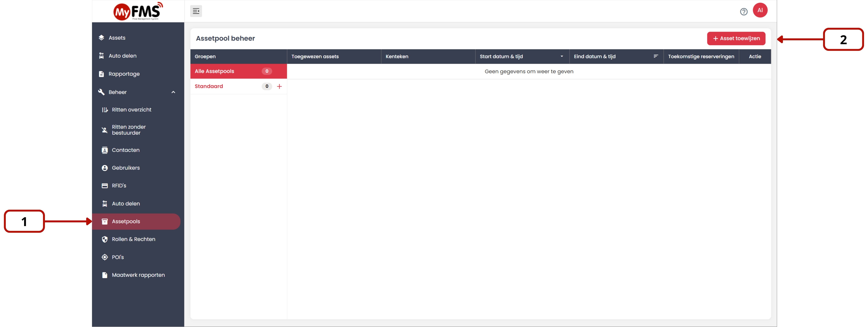Click Eind datum & tijd sort icon
Image resolution: width=868 pixels, height=327 pixels.
[x=655, y=56]
